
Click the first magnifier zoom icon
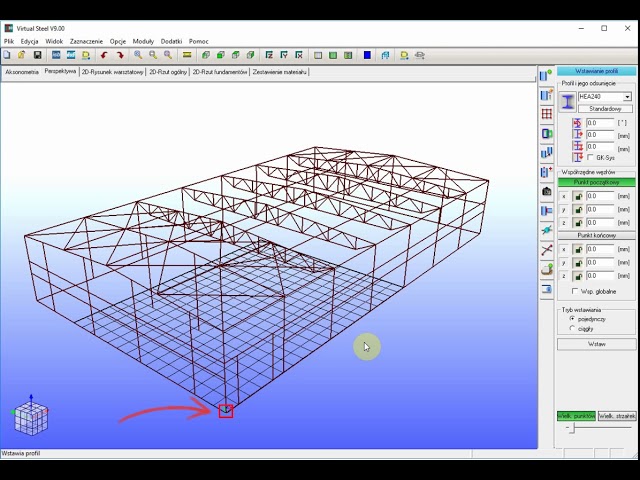138,55
